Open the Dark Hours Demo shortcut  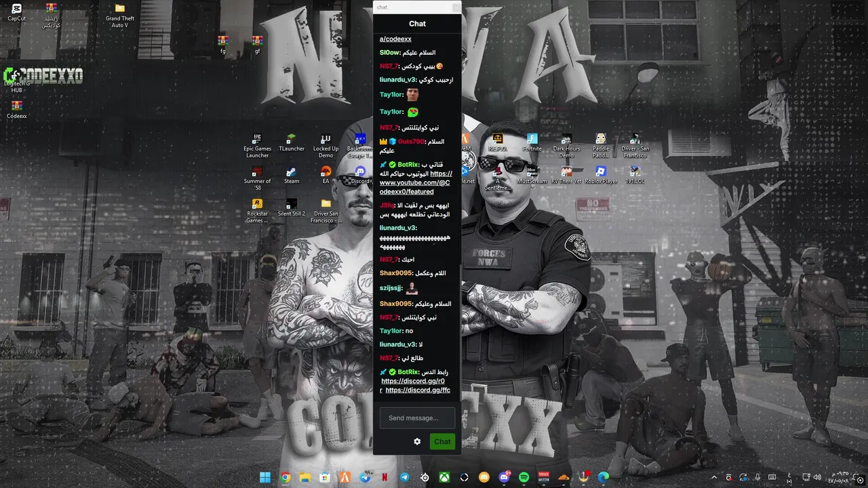tap(566, 146)
